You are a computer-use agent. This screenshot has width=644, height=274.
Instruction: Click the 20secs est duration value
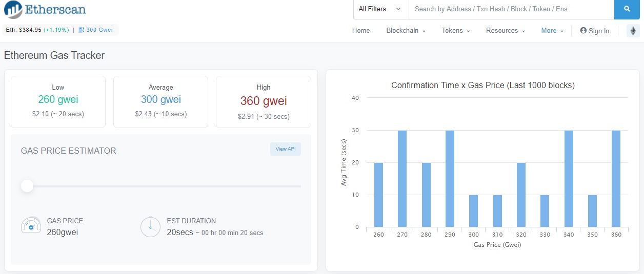(x=180, y=233)
